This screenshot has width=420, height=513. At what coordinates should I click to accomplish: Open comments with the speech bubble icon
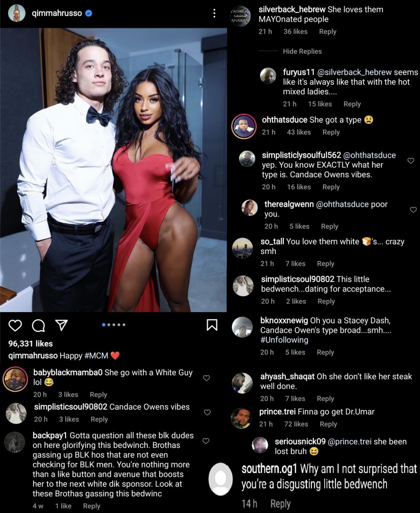click(x=38, y=325)
